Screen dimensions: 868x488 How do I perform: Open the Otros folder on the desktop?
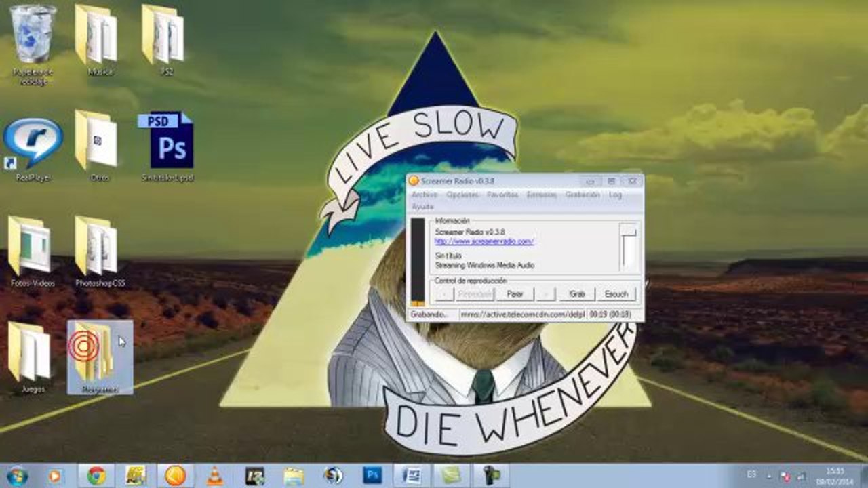[x=100, y=146]
